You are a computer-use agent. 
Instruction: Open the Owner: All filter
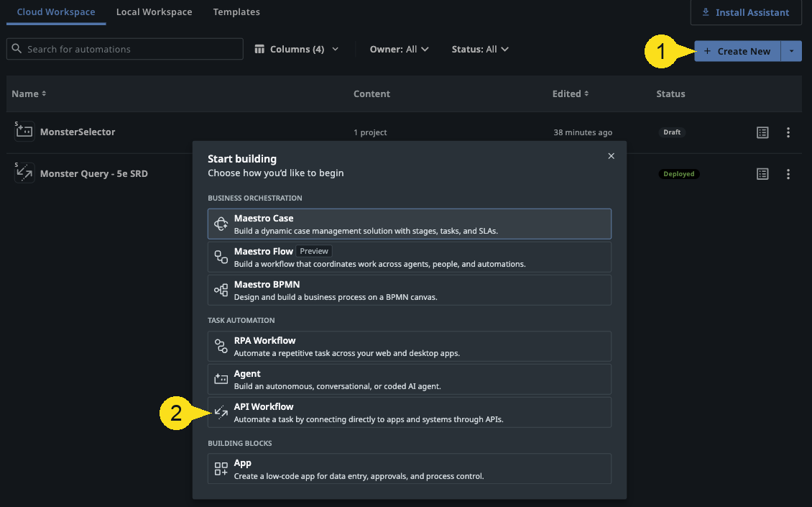tap(399, 49)
